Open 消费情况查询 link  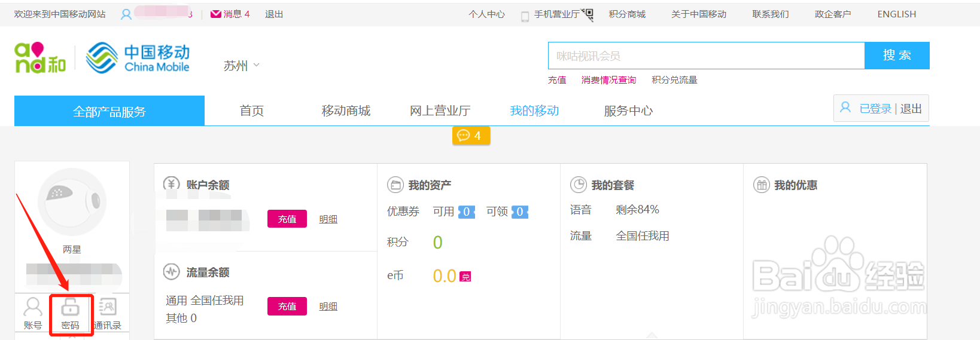point(608,80)
